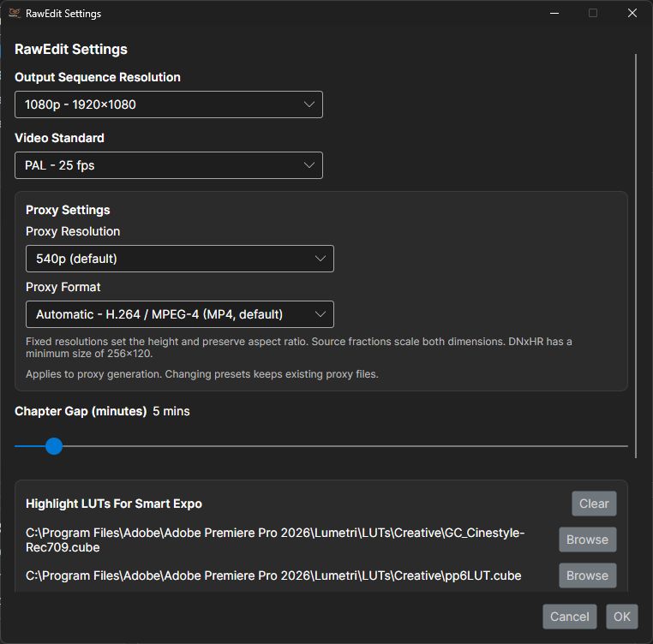Browse for the GC_Cinestyle-Rec709.cube LUT
The height and width of the screenshot is (644, 653).
tap(587, 540)
